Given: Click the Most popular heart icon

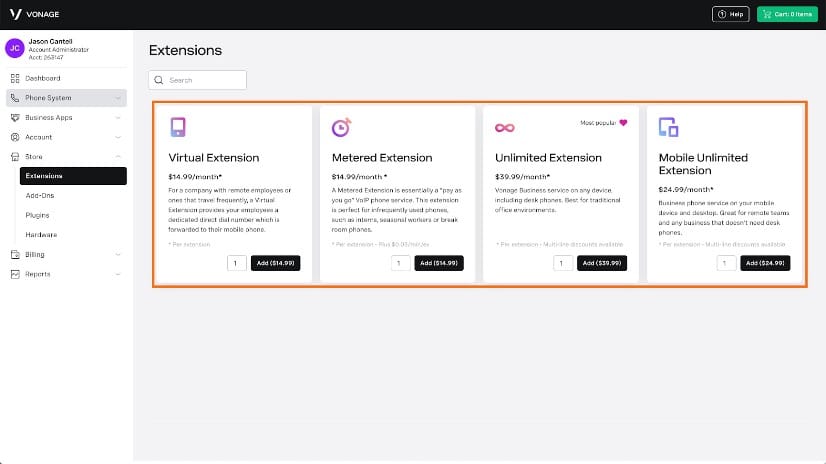Looking at the screenshot, I should (623, 123).
